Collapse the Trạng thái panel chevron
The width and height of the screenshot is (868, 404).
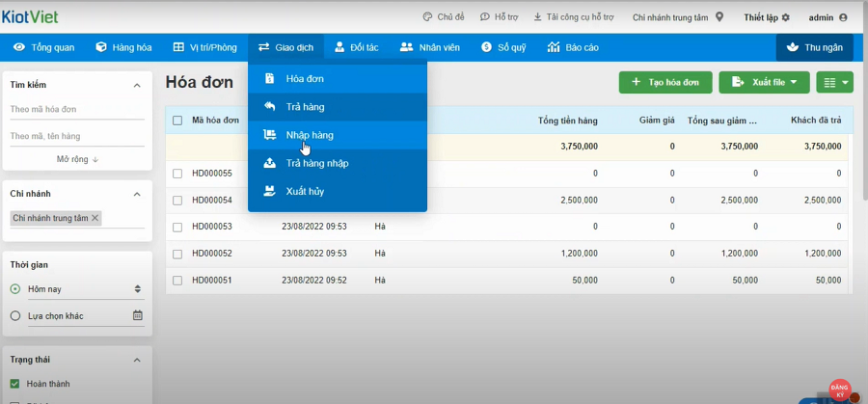pos(137,361)
